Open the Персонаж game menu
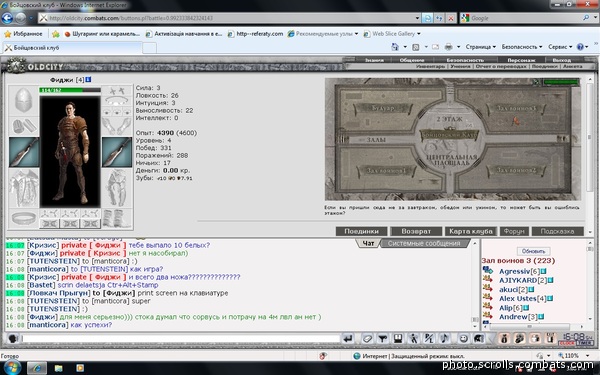 tap(521, 60)
